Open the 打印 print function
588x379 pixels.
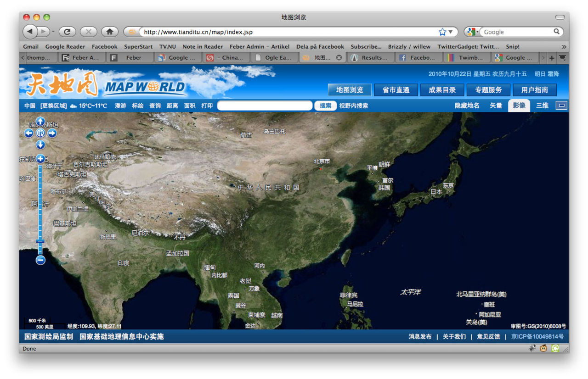pos(207,106)
